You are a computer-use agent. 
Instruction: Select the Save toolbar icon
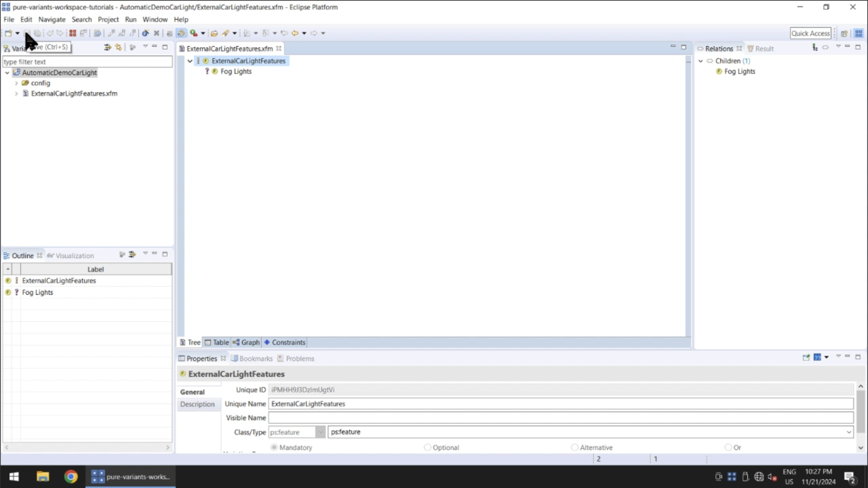(x=27, y=33)
